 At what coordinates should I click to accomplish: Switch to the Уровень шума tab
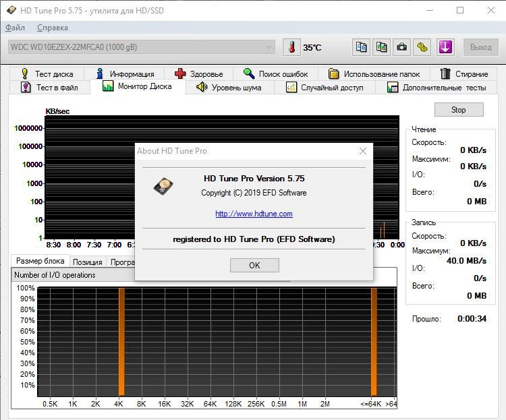tap(230, 88)
